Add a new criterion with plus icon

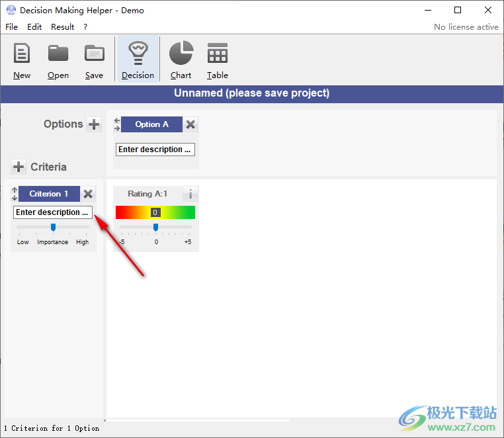pos(19,167)
